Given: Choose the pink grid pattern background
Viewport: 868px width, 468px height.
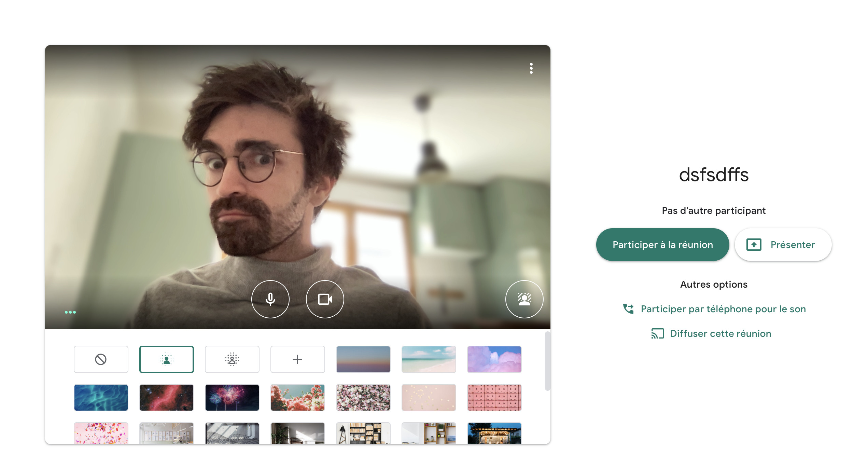Looking at the screenshot, I should 494,398.
